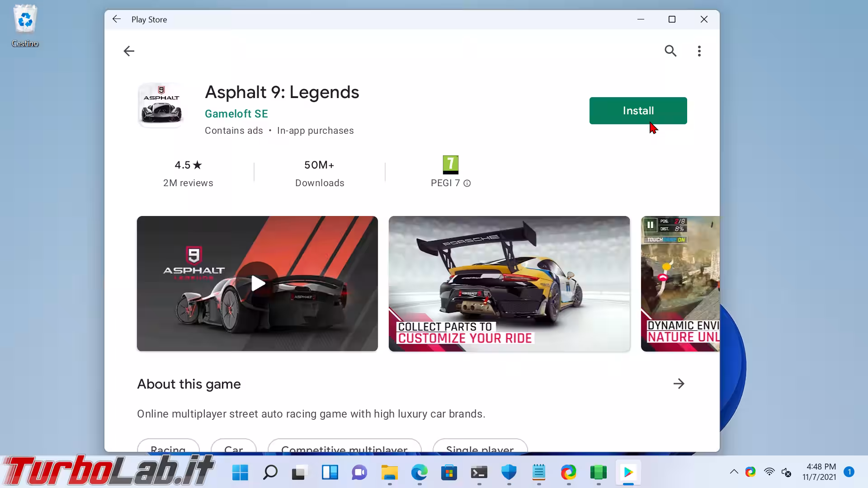This screenshot has height=488, width=868.
Task: Open Microsoft Store from taskbar
Action: (x=449, y=473)
